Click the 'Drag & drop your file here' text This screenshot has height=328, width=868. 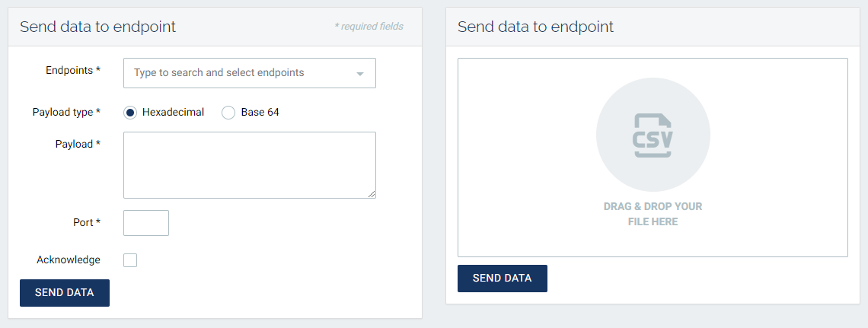(x=653, y=214)
